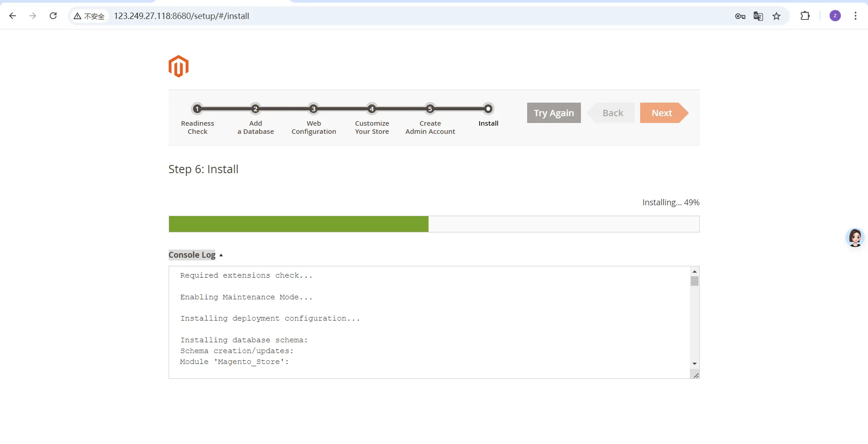
Task: Go to step 2 Add a Database
Action: (255, 119)
